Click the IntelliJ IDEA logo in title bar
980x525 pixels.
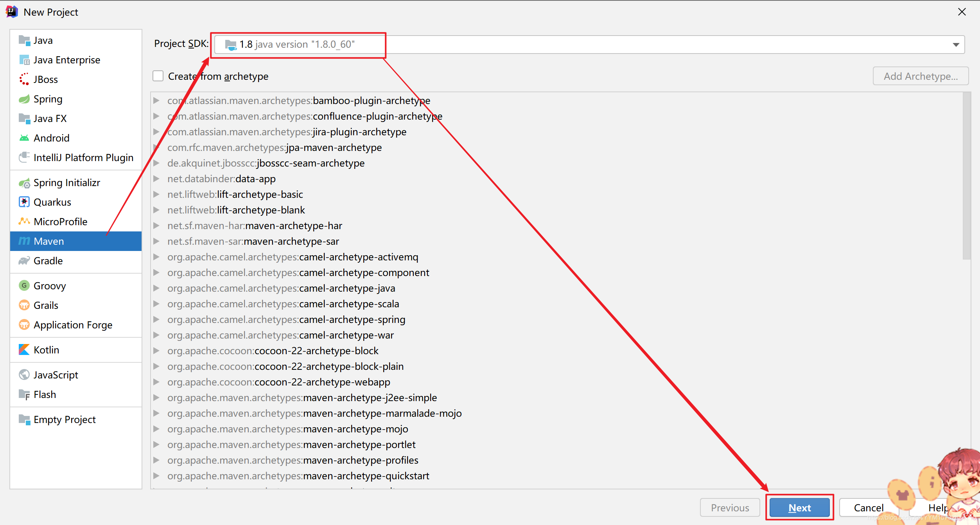pyautogui.click(x=12, y=12)
